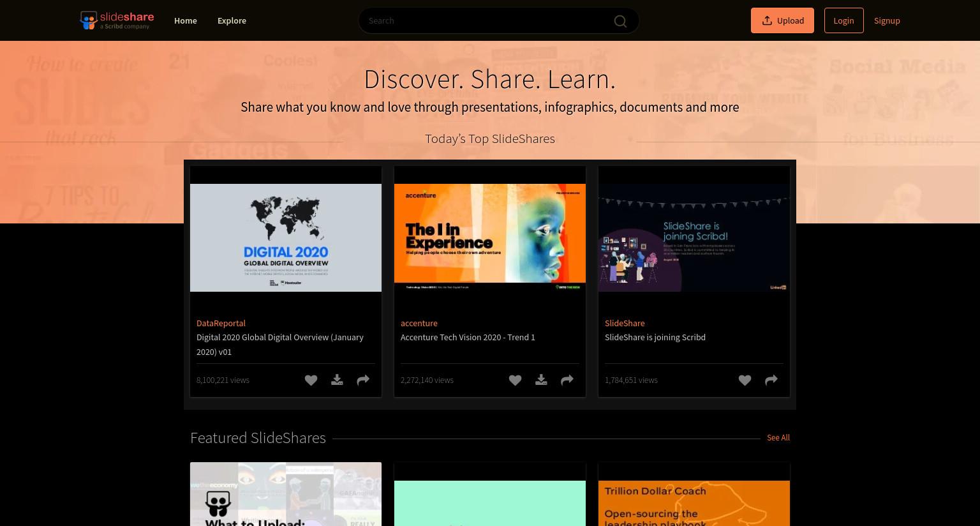
Task: Like the Digital 2020 Global Digital Overview slideshow
Action: pyautogui.click(x=311, y=380)
